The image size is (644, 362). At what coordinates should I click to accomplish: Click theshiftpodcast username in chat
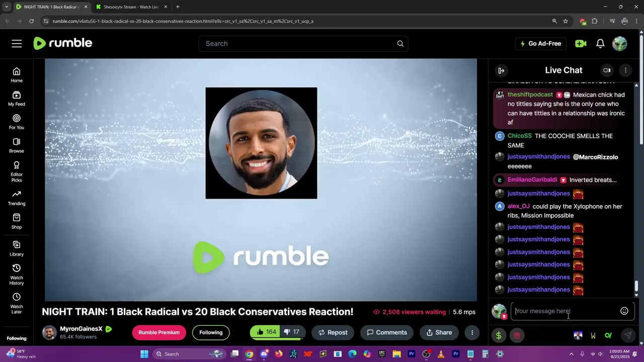pos(530,95)
